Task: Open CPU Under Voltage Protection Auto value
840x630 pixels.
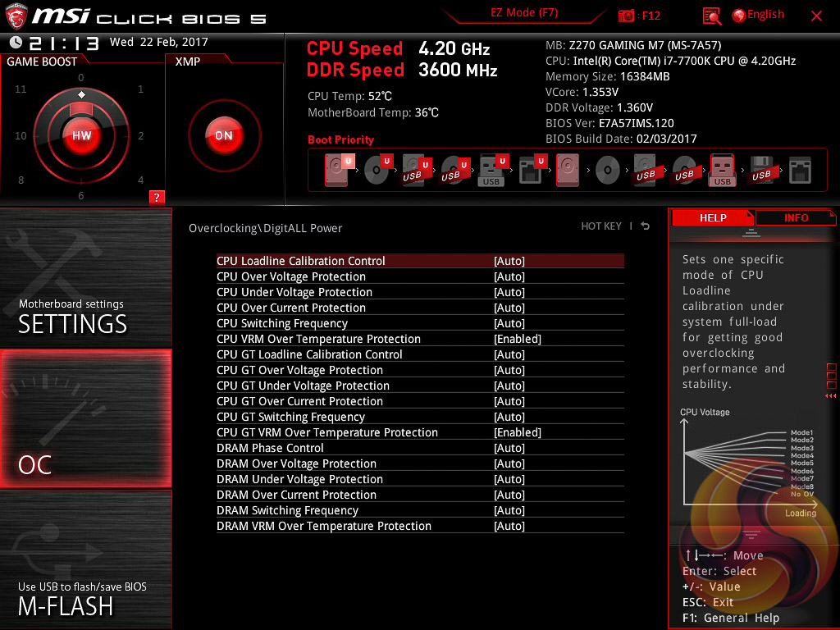Action: click(x=509, y=292)
